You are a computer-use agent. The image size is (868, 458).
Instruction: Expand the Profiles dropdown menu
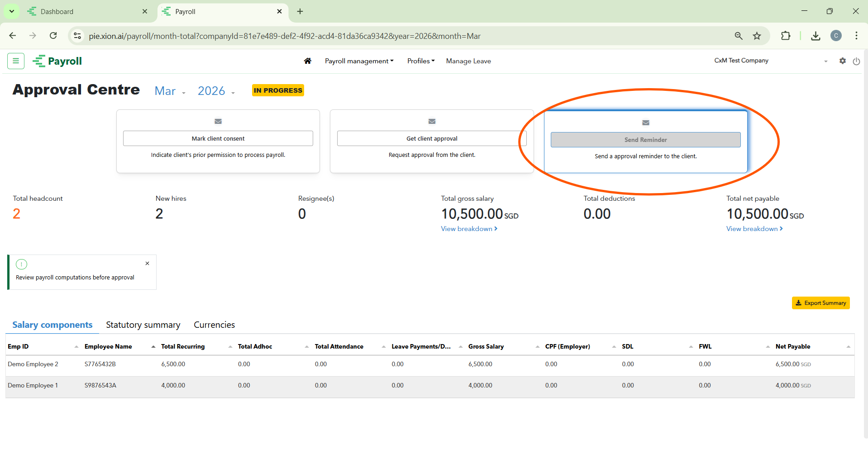(x=420, y=61)
